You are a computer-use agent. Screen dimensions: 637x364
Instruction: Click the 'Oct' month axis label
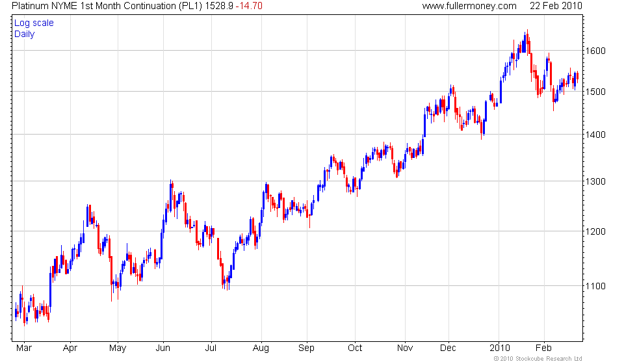(355, 348)
